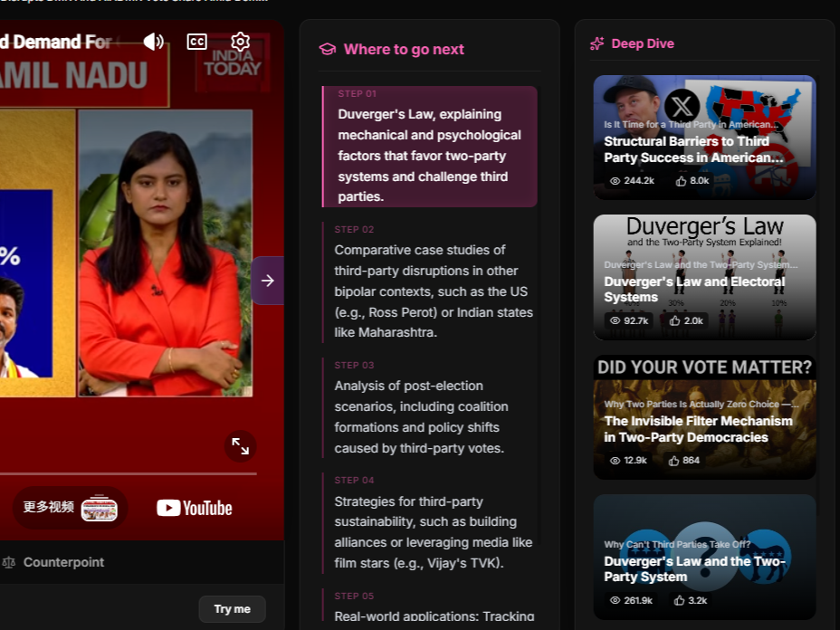Select Step 04 third-party sustainability strategies

tap(430, 523)
